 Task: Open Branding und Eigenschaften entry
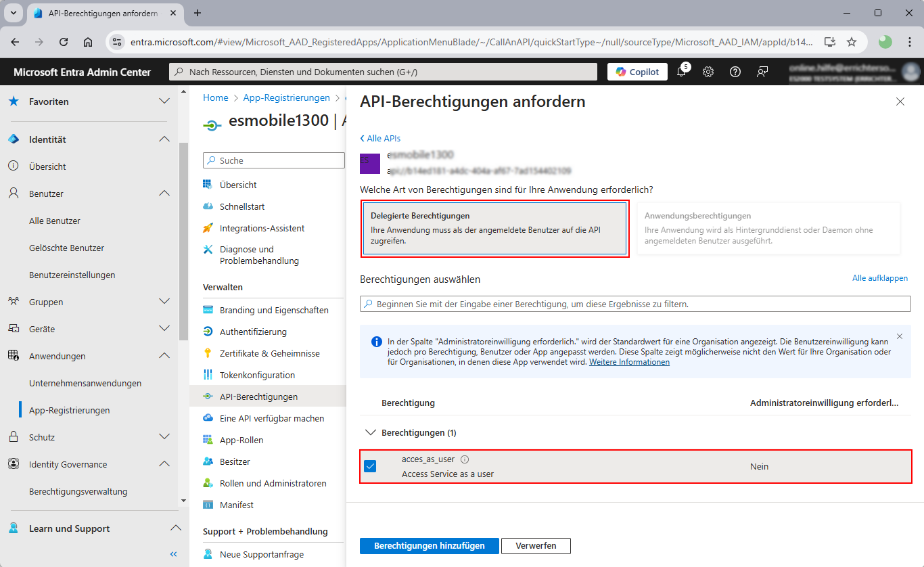tap(273, 310)
